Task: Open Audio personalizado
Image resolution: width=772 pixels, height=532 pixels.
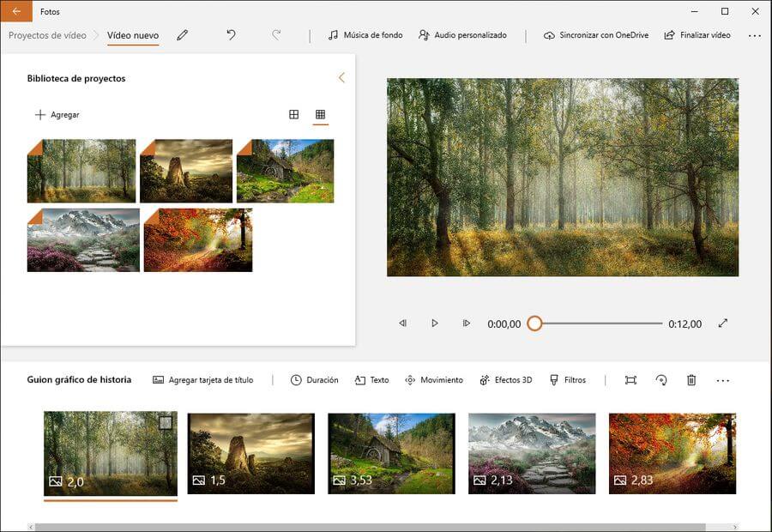Action: [462, 35]
